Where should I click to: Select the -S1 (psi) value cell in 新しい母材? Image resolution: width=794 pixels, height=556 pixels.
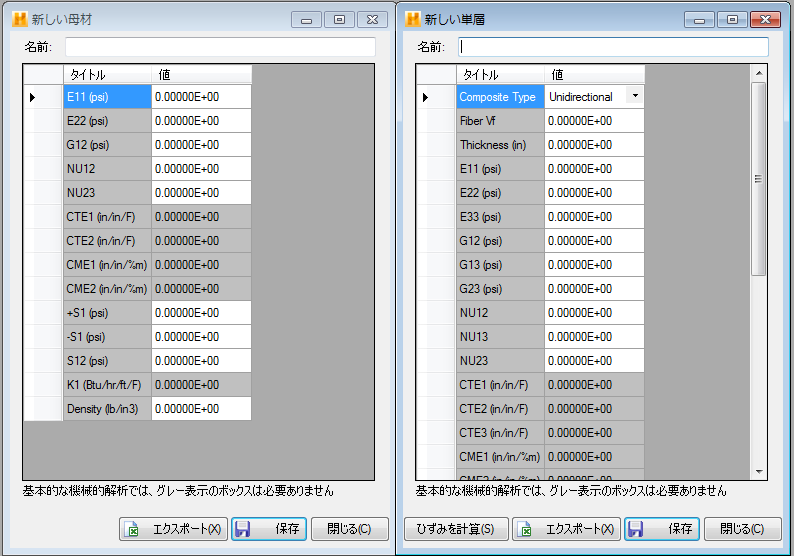[202, 337]
